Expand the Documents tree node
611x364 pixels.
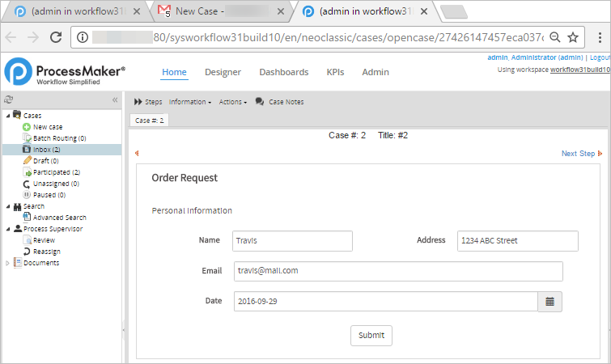8,263
